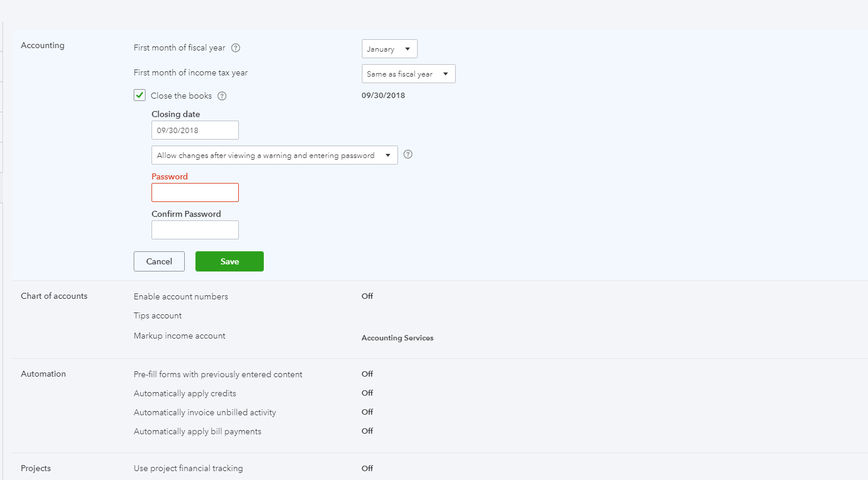The image size is (868, 480).
Task: Select the Accounting section heading
Action: [x=43, y=45]
